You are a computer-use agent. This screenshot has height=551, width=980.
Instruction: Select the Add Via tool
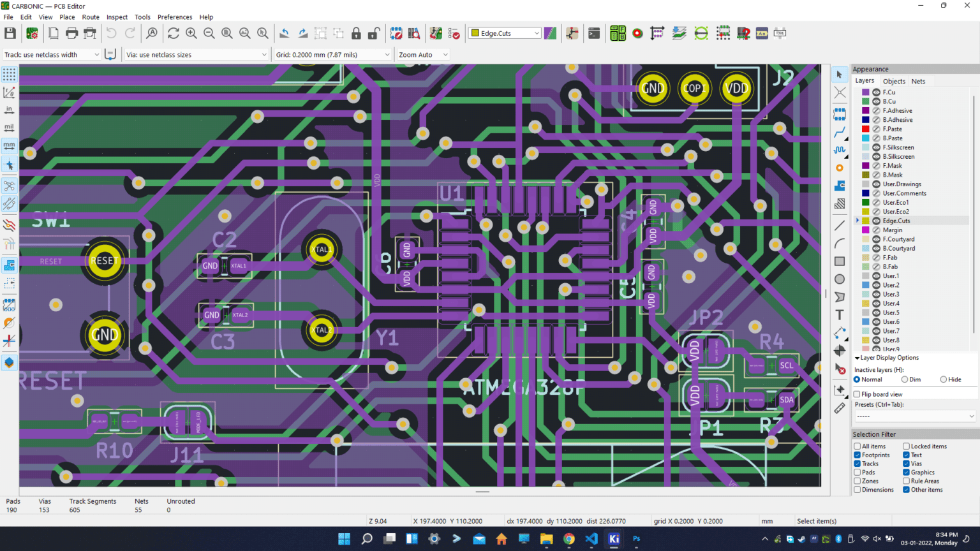[840, 168]
